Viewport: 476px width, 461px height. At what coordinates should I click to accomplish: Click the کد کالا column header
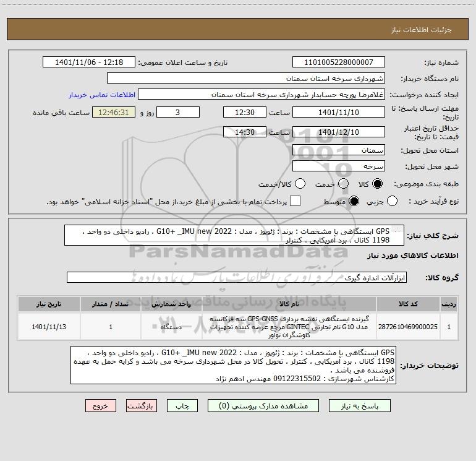click(x=408, y=304)
